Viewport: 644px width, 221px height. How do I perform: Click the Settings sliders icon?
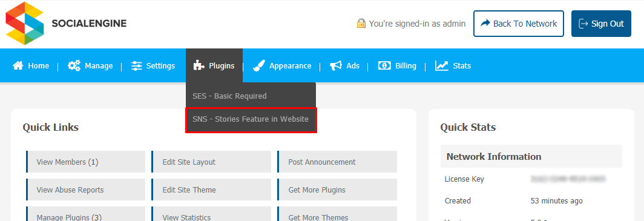coord(136,66)
